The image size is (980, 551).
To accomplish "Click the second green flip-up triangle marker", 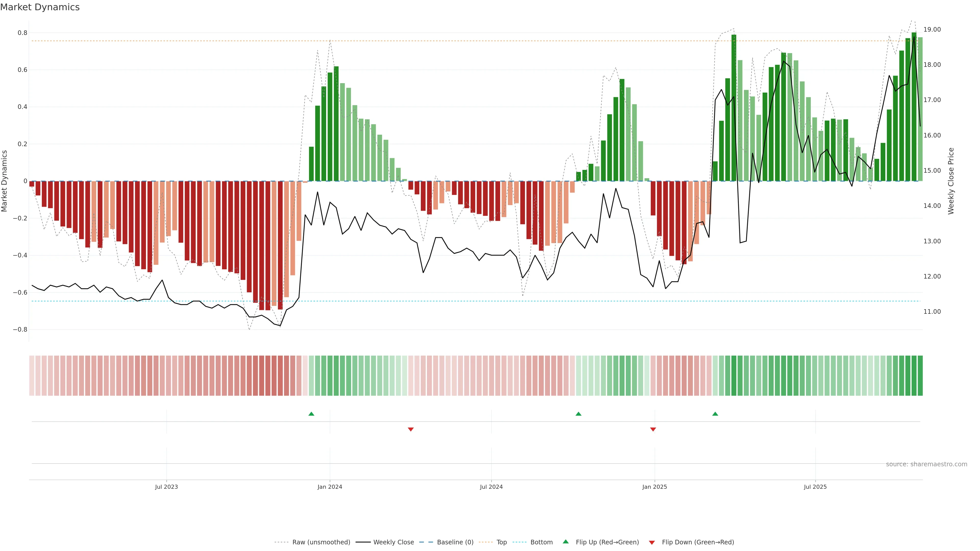I will pos(578,414).
